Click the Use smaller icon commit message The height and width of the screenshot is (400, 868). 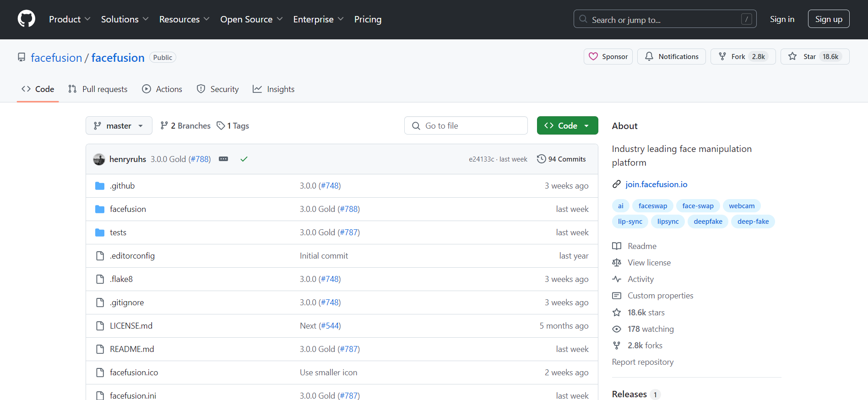(x=328, y=372)
